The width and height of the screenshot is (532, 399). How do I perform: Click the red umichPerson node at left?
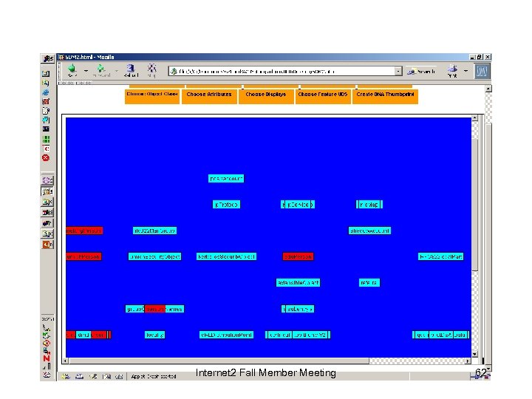(83, 256)
